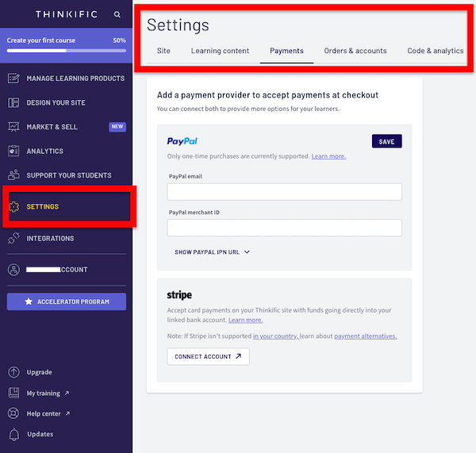Image resolution: width=476 pixels, height=453 pixels.
Task: Click the NEW badge beside Market & Sell
Action: pos(117,127)
